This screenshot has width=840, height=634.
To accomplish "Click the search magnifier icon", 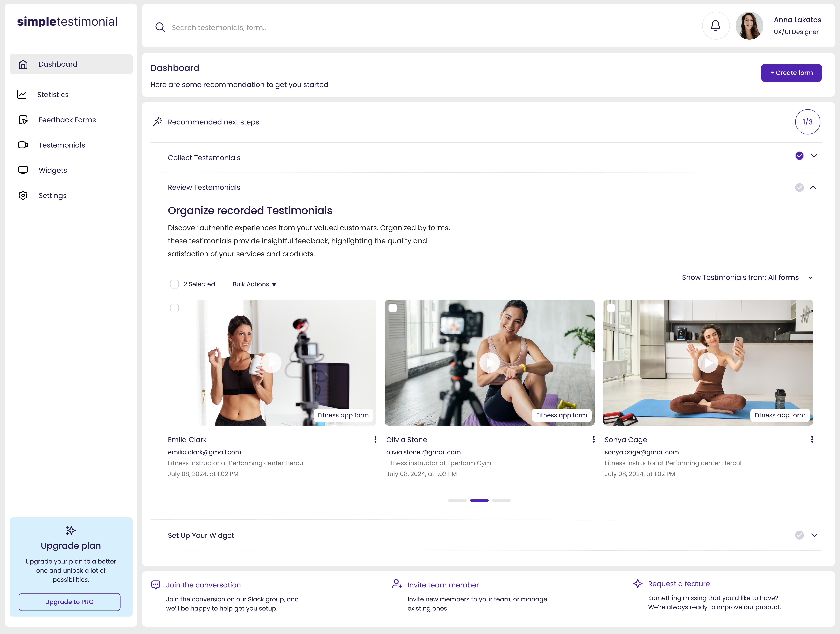I will [160, 27].
